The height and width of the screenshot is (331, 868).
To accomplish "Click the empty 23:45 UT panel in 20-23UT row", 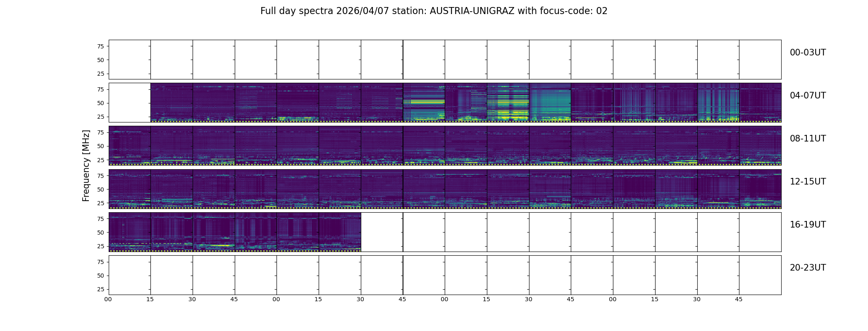I will 760,275.
